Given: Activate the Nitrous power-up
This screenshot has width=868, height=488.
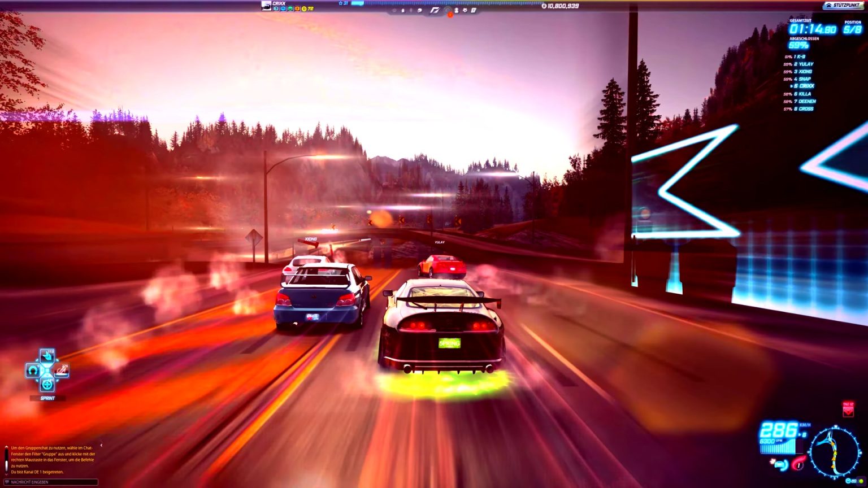Looking at the screenshot, I should click(x=62, y=370).
